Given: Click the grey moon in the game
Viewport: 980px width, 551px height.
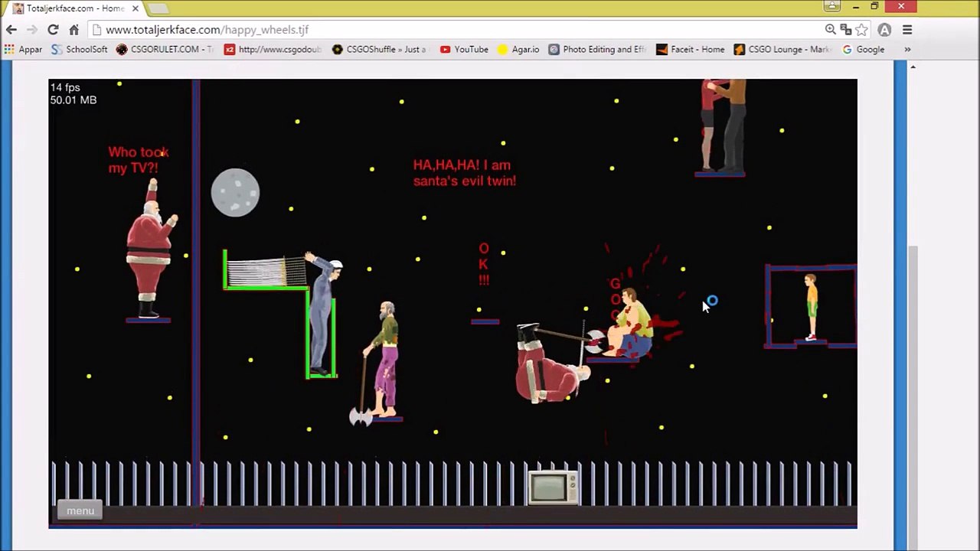Looking at the screenshot, I should click(235, 193).
